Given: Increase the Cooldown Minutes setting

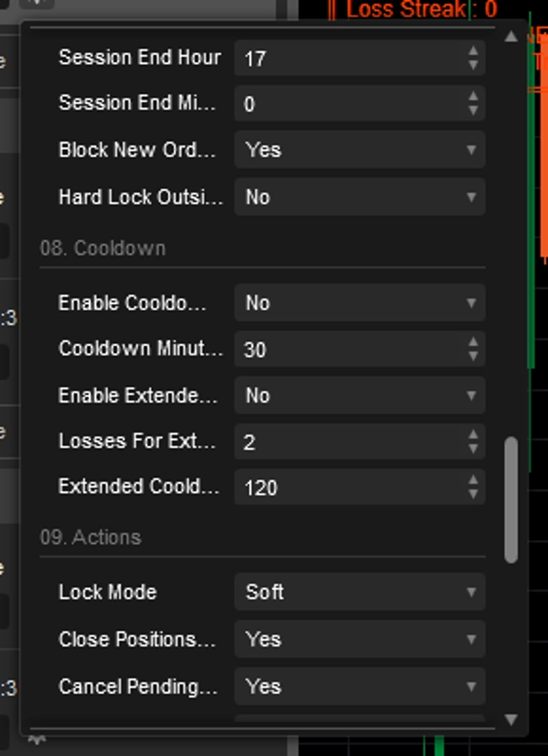Looking at the screenshot, I should coord(473,344).
